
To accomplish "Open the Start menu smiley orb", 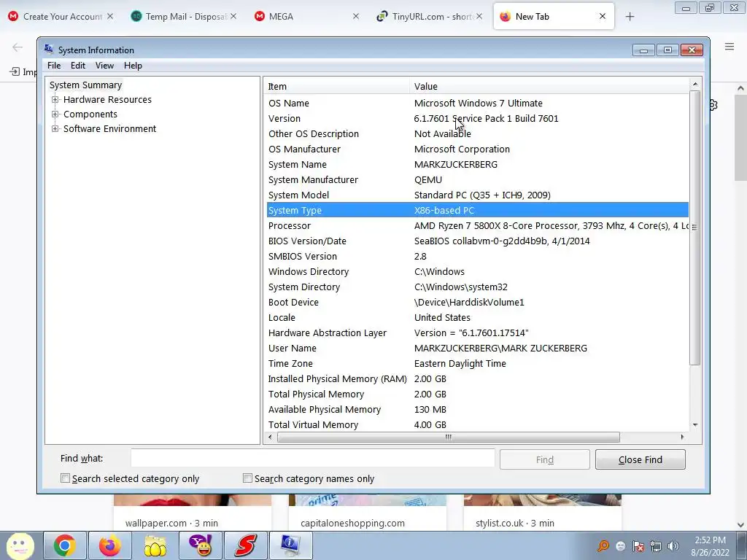I will pyautogui.click(x=20, y=545).
